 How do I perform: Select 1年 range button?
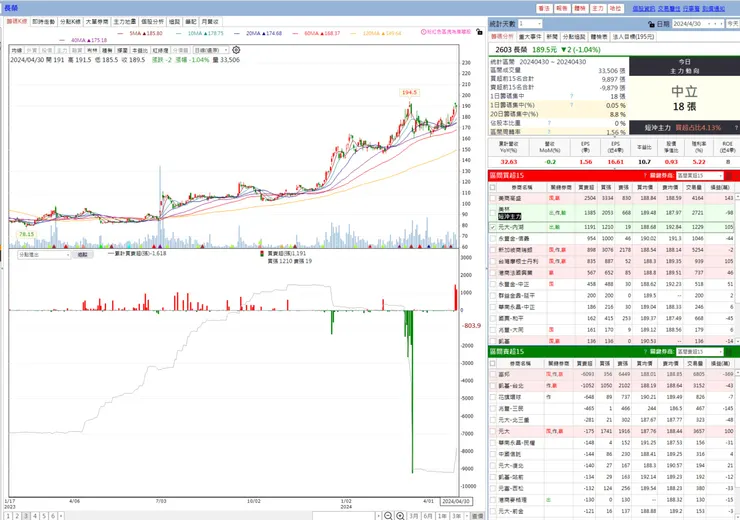[442, 516]
